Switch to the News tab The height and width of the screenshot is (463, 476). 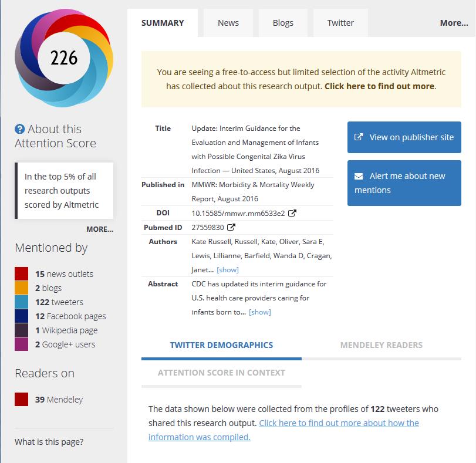[x=228, y=23]
